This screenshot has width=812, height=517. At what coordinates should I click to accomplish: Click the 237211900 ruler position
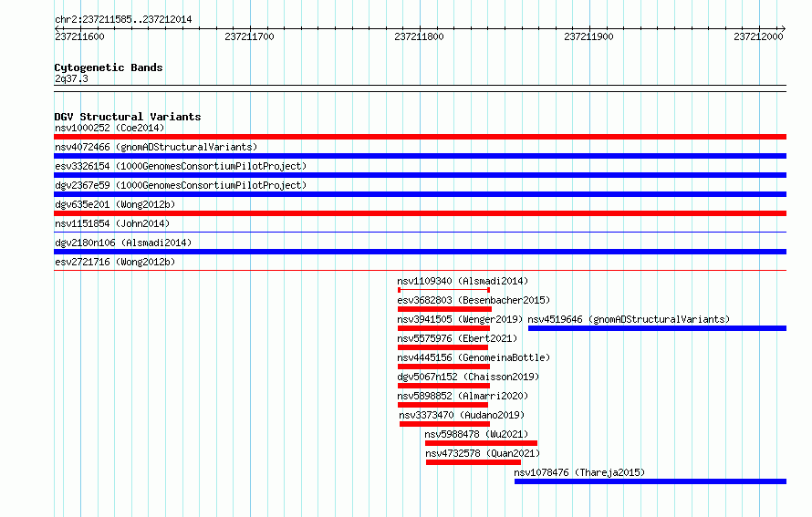coord(588,36)
